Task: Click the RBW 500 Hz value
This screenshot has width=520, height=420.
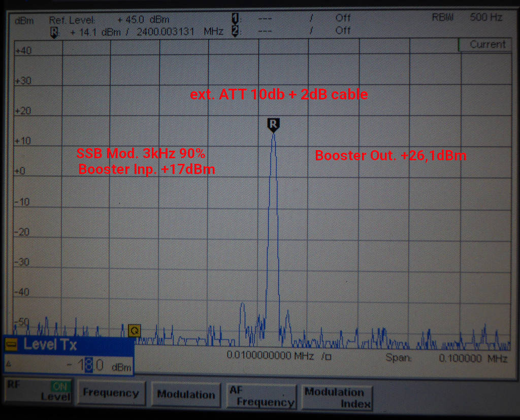Action: coord(486,17)
